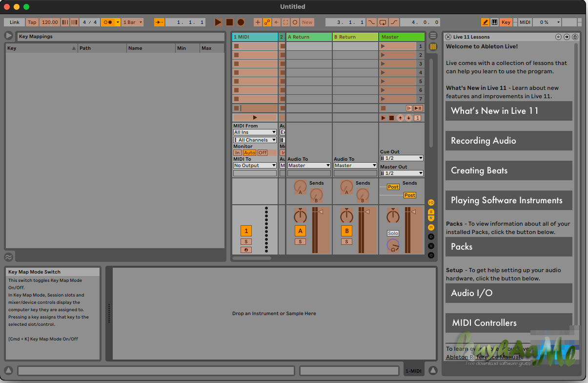Switch to Arrangement View selector icon
The width and height of the screenshot is (588, 383).
click(x=433, y=36)
